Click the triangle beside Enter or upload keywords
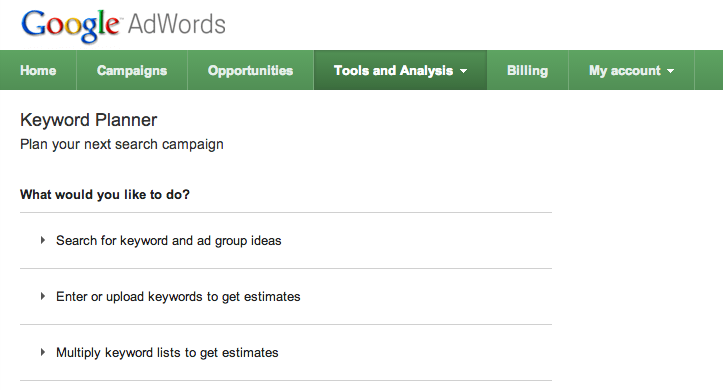This screenshot has width=723, height=390. [x=42, y=296]
